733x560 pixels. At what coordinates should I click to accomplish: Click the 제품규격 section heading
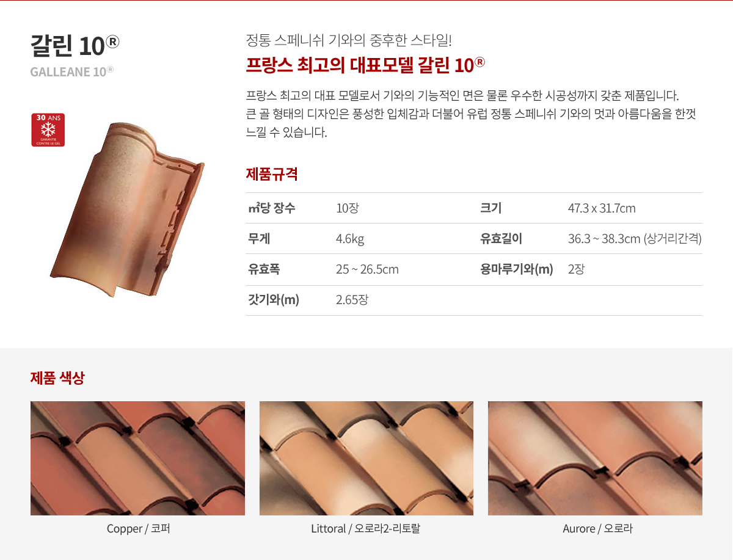click(x=272, y=174)
